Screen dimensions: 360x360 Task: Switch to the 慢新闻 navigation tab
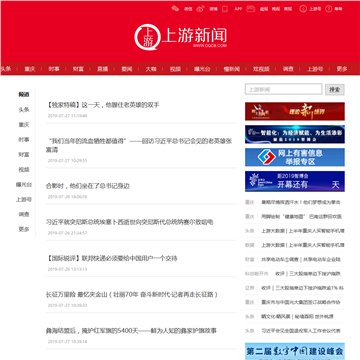[232, 69]
